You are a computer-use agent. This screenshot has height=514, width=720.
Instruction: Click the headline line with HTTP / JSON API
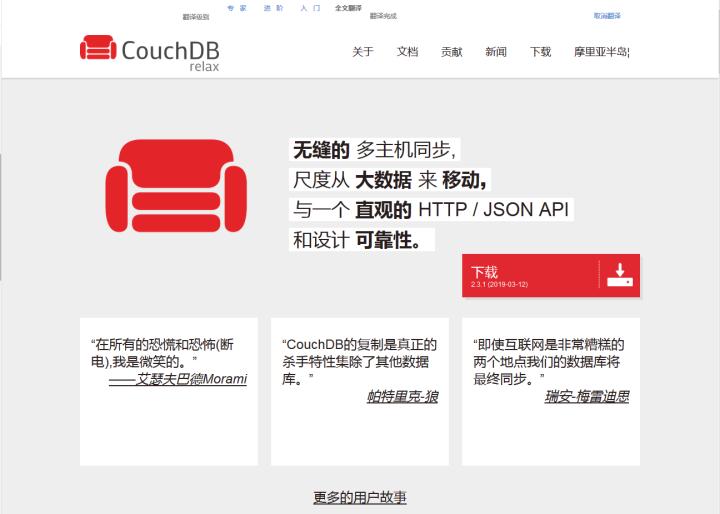coord(431,209)
